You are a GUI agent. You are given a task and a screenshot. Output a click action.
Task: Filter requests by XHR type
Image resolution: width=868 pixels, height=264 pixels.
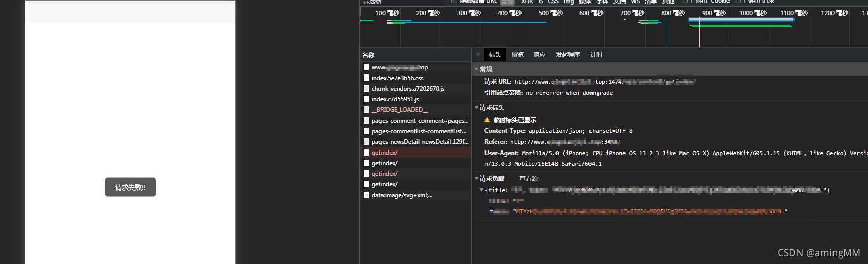click(x=527, y=2)
